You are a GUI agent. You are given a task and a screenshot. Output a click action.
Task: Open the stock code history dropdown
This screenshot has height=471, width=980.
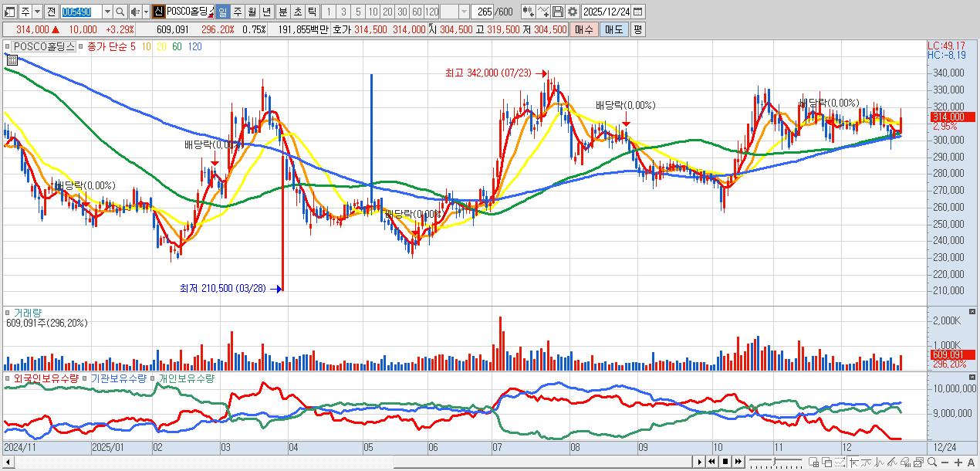106,12
